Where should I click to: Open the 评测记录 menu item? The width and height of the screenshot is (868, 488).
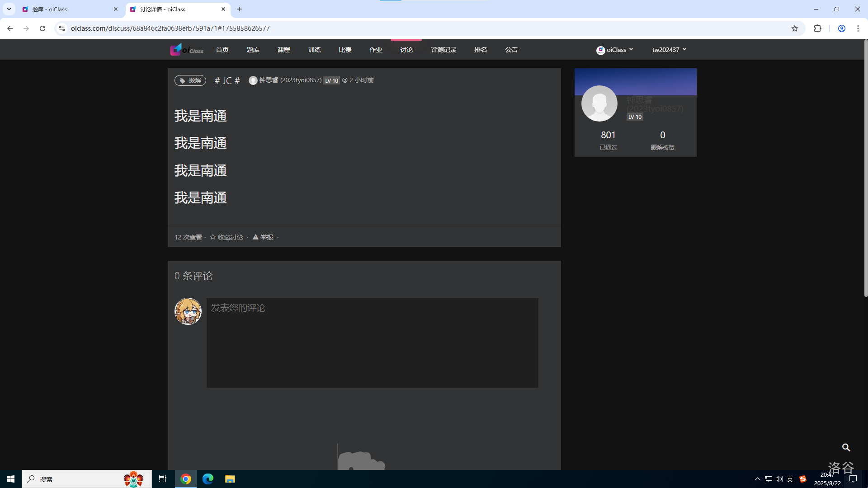pyautogui.click(x=443, y=50)
